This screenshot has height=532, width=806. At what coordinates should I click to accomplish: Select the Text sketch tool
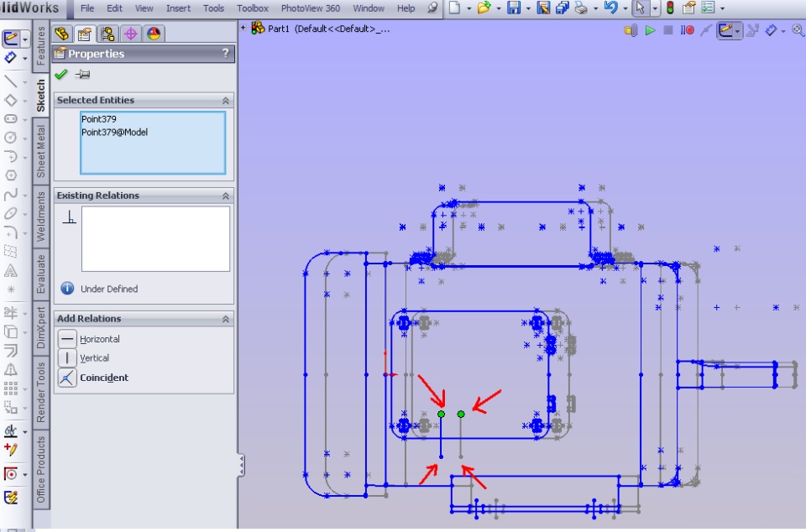[x=11, y=271]
